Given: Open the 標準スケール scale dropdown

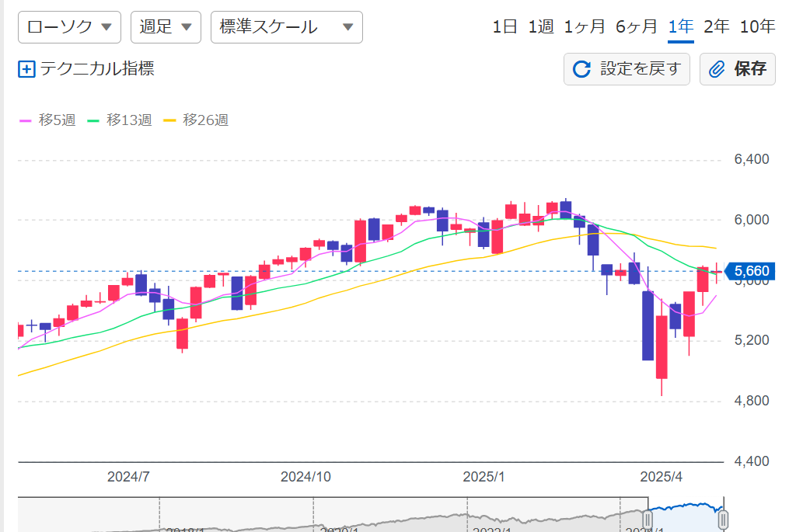Looking at the screenshot, I should point(286,27).
